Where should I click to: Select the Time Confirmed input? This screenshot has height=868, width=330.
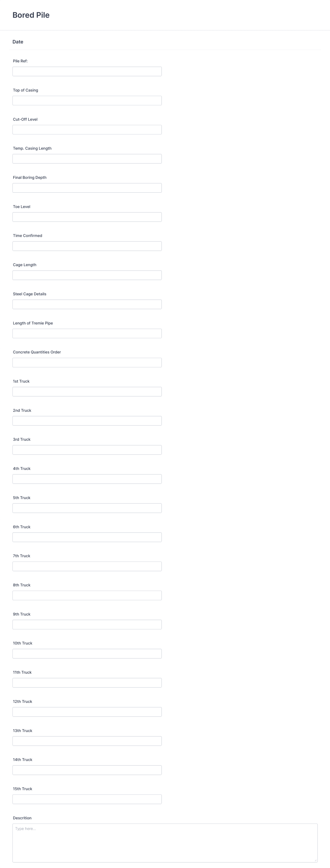[x=87, y=246]
